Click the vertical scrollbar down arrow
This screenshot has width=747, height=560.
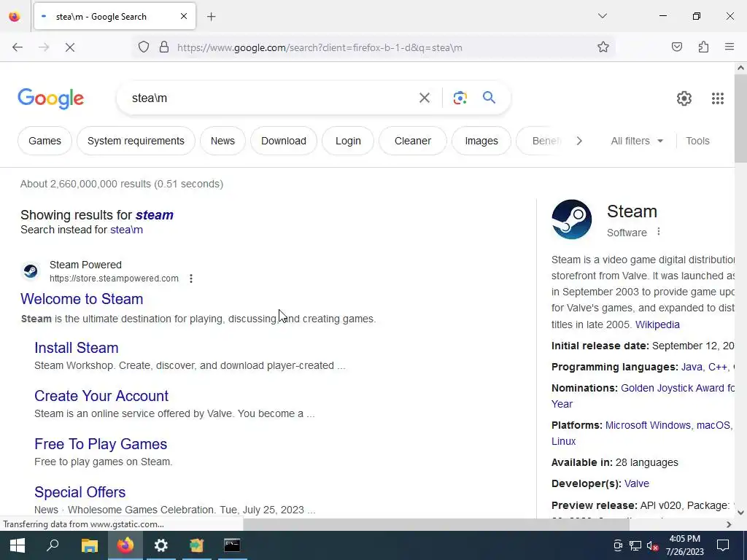click(x=741, y=513)
